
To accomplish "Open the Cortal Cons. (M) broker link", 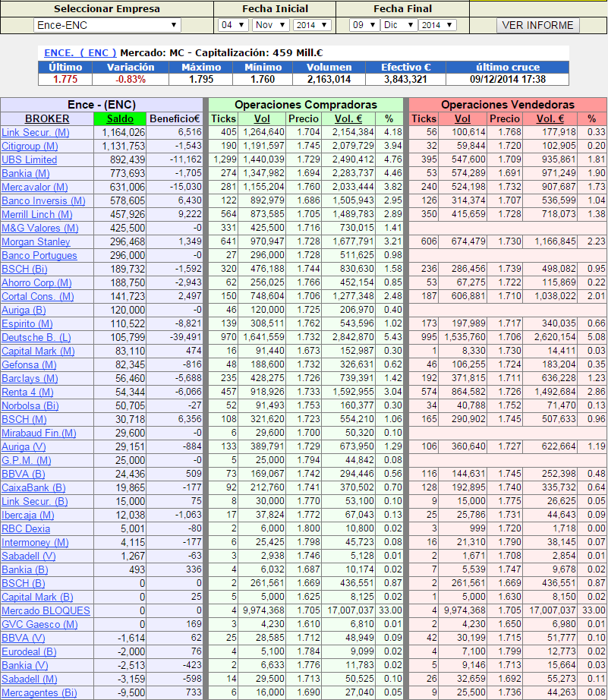I will [x=37, y=296].
